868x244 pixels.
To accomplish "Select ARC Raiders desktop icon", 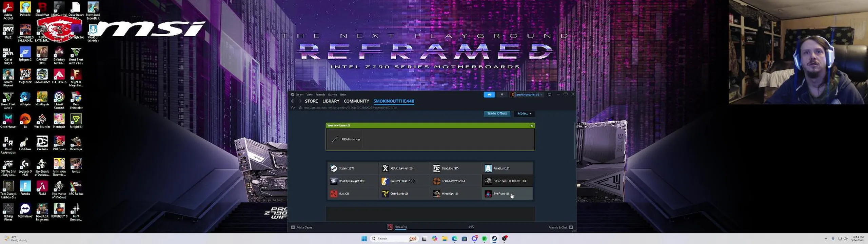I will [x=76, y=188].
